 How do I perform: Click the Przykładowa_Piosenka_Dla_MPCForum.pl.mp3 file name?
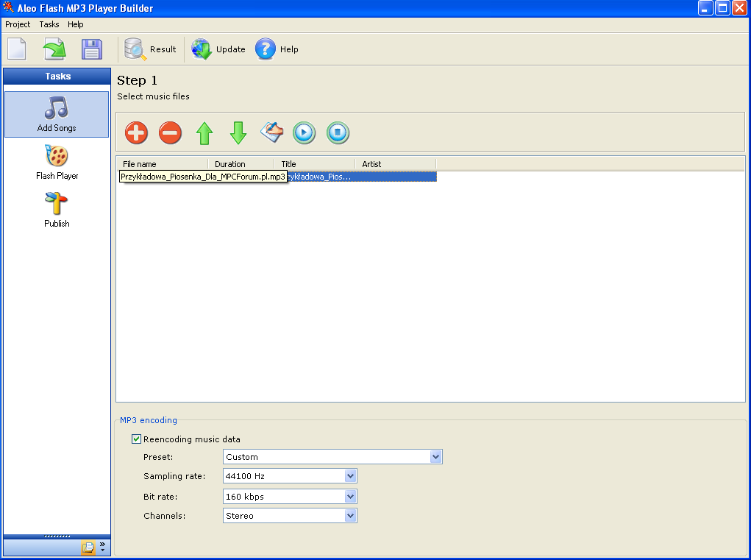(x=203, y=177)
